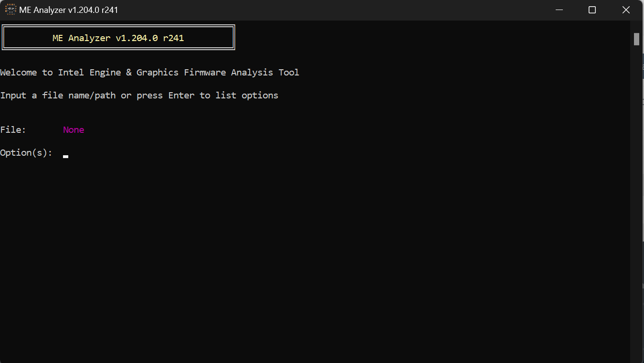Click the ME Analyzer icon in the title bar

tap(11, 10)
